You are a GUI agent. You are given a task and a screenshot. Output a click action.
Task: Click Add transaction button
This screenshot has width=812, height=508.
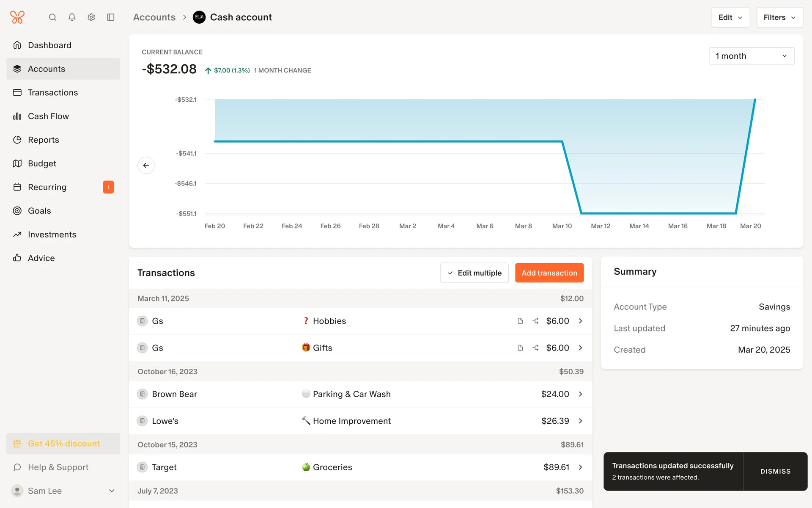click(x=549, y=273)
